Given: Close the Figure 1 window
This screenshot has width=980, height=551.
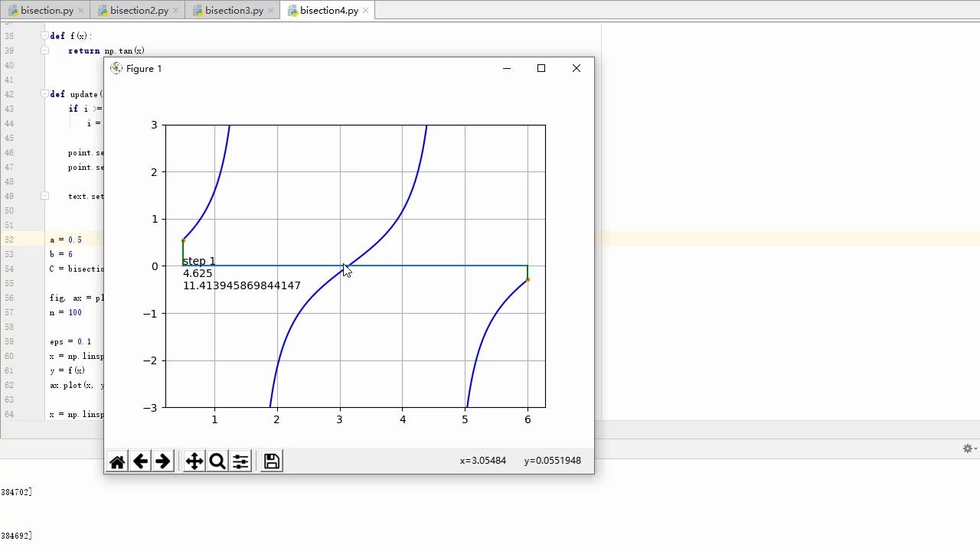Looking at the screenshot, I should pyautogui.click(x=577, y=68).
